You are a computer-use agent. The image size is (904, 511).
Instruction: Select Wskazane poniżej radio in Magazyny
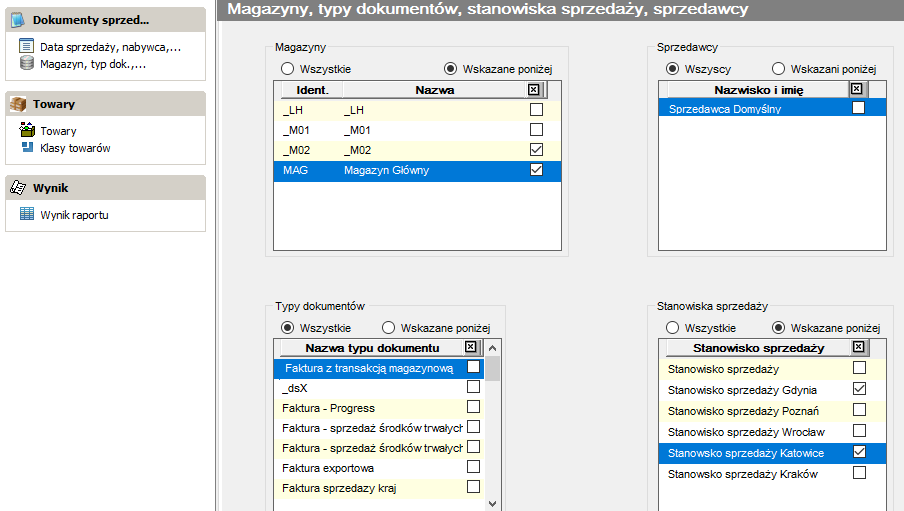[450, 69]
